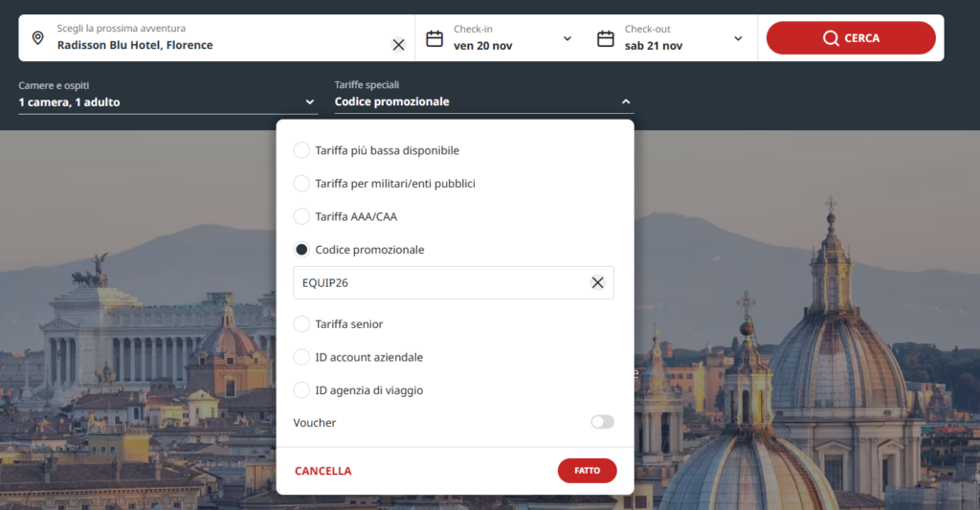980x510 pixels.
Task: Open the check-out date dropdown
Action: pyautogui.click(x=738, y=38)
